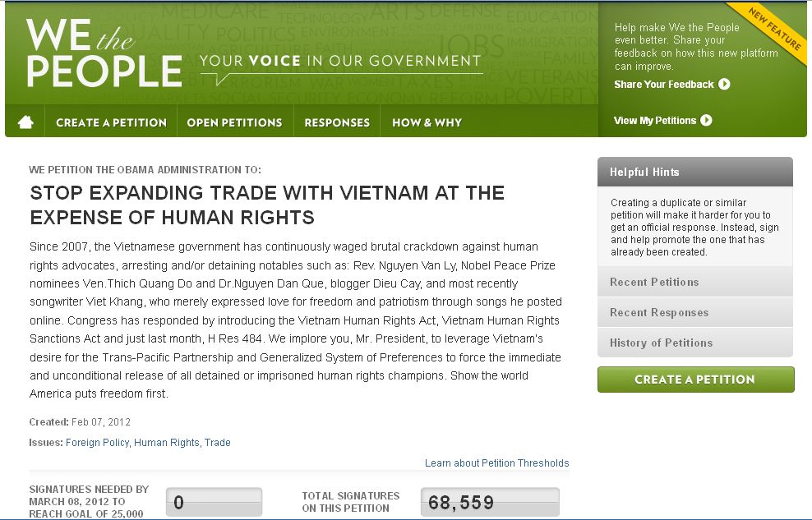Follow the Trade issue link
Screen dimensions: 812x520
tap(218, 443)
